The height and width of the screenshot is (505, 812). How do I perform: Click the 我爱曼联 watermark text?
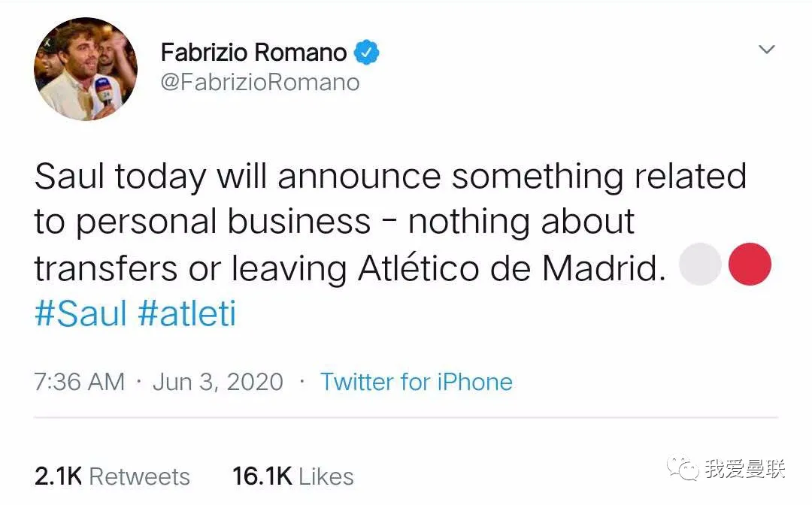pos(744,470)
